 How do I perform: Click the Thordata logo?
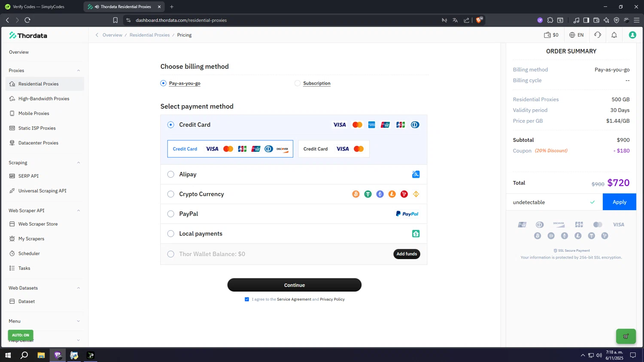point(28,36)
